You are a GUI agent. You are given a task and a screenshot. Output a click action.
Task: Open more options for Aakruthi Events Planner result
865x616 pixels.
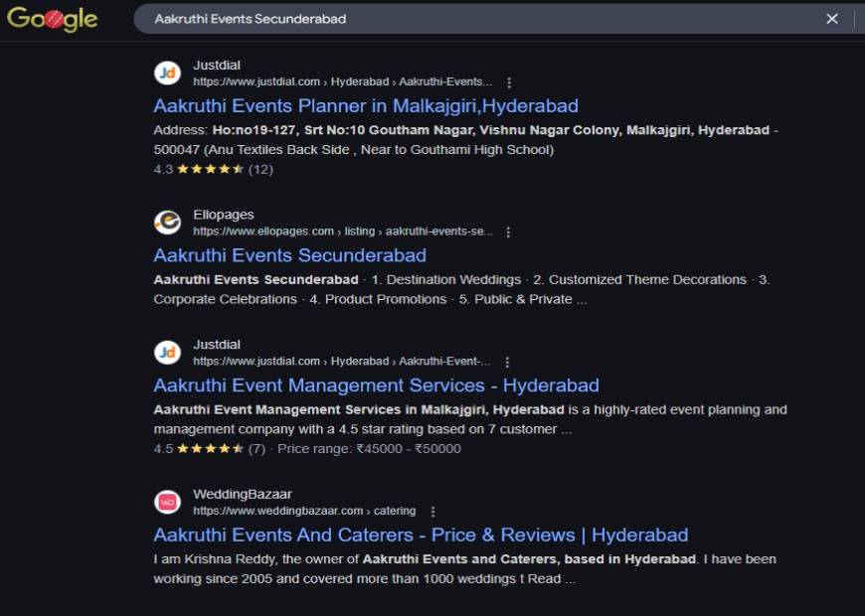(509, 82)
